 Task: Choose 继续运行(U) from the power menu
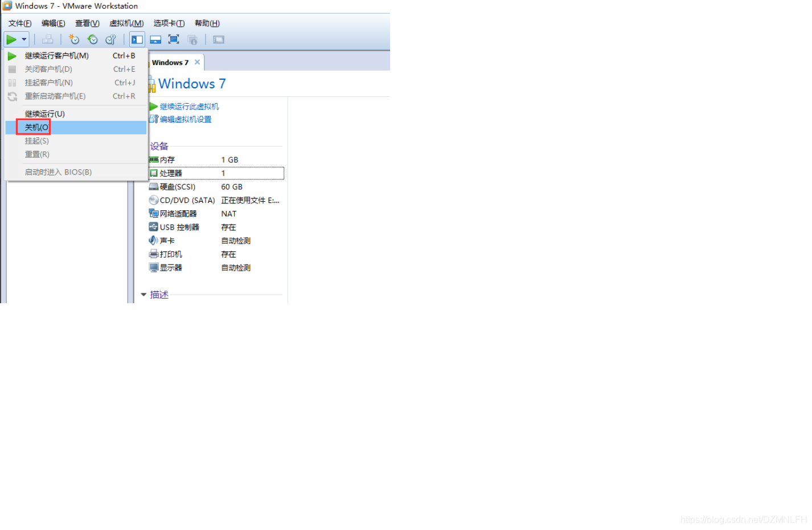coord(76,114)
